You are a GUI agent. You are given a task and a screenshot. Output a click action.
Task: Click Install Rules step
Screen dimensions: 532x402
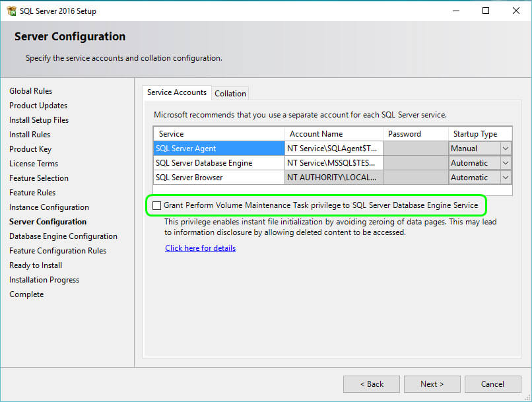coord(30,135)
